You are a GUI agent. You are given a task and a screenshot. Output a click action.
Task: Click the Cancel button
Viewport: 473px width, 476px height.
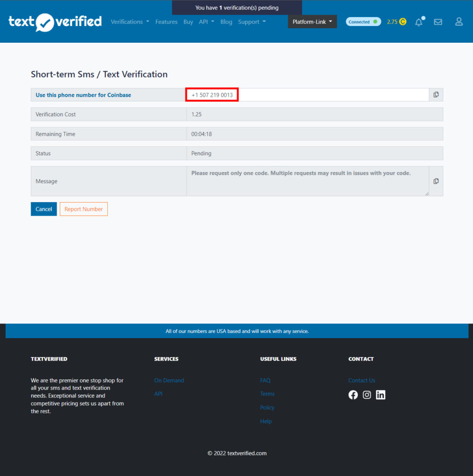44,209
